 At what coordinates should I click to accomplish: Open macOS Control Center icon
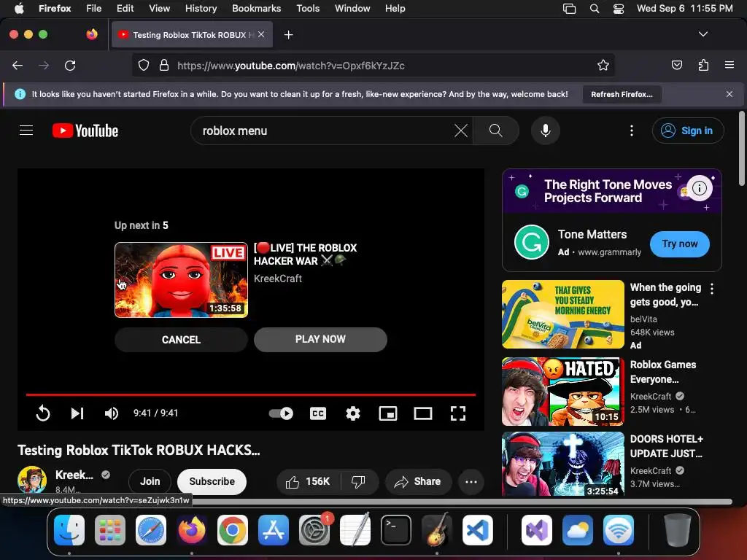click(x=619, y=9)
